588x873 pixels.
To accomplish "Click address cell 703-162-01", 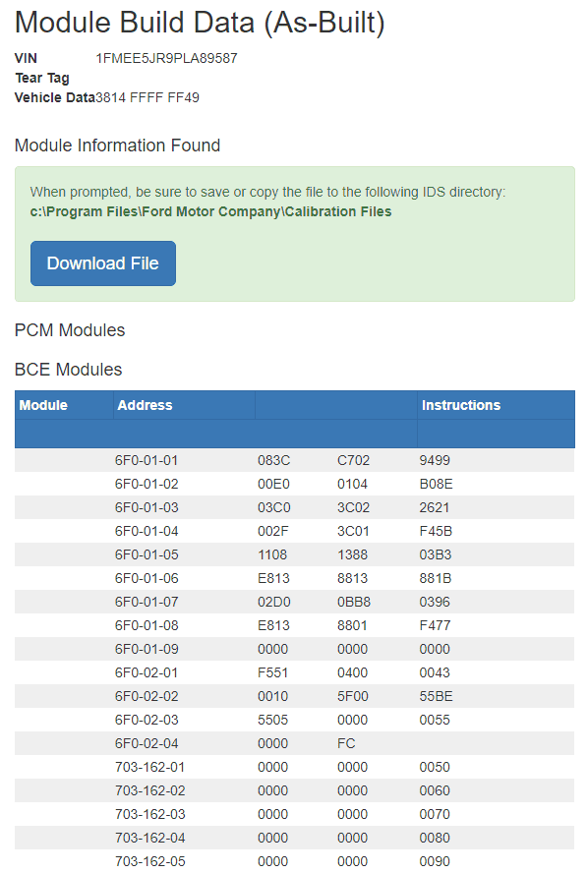I will click(x=149, y=767).
